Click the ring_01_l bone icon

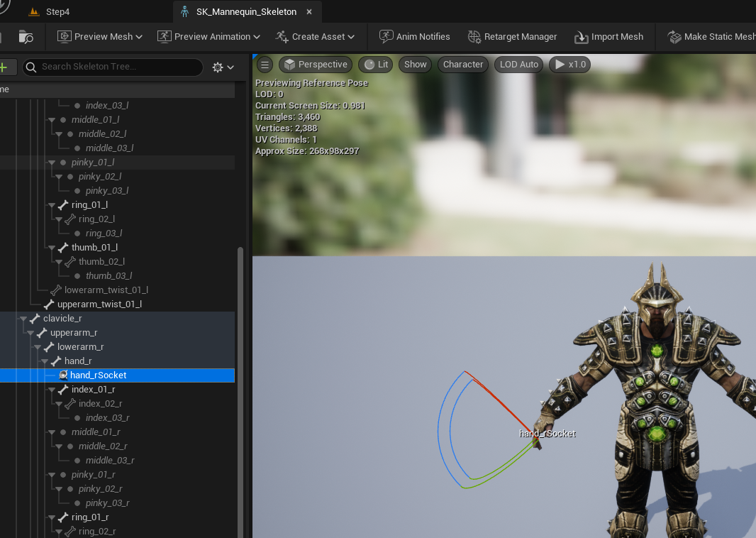click(x=63, y=205)
